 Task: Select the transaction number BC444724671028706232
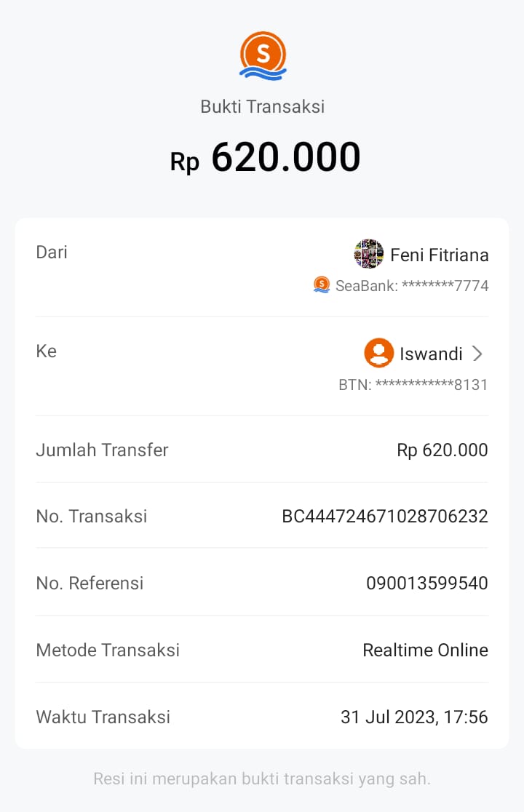click(385, 517)
